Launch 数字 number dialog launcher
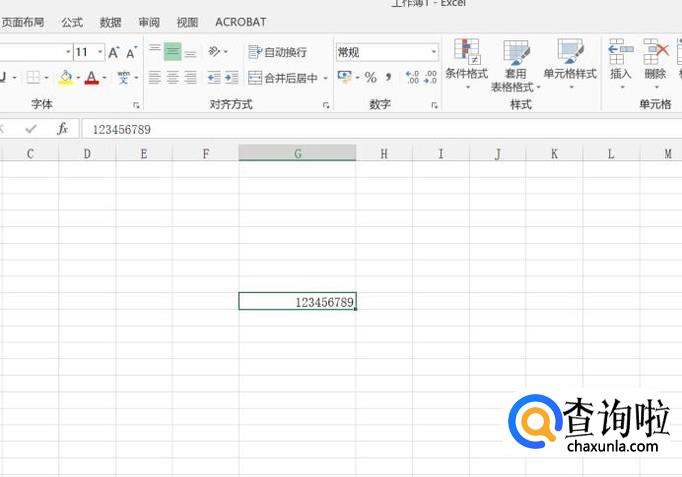The height and width of the screenshot is (477, 682). coord(434,105)
